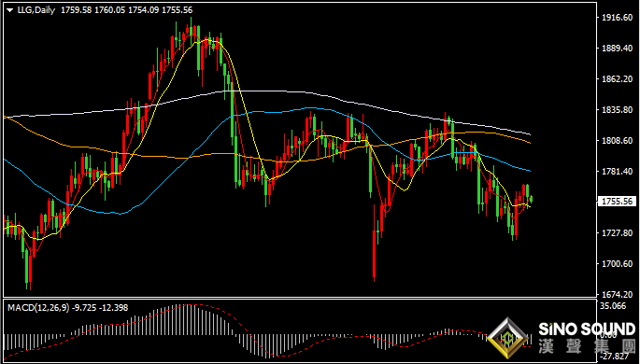
Task: Select the MACD(12,26,9) indicator label
Action: click(39, 308)
